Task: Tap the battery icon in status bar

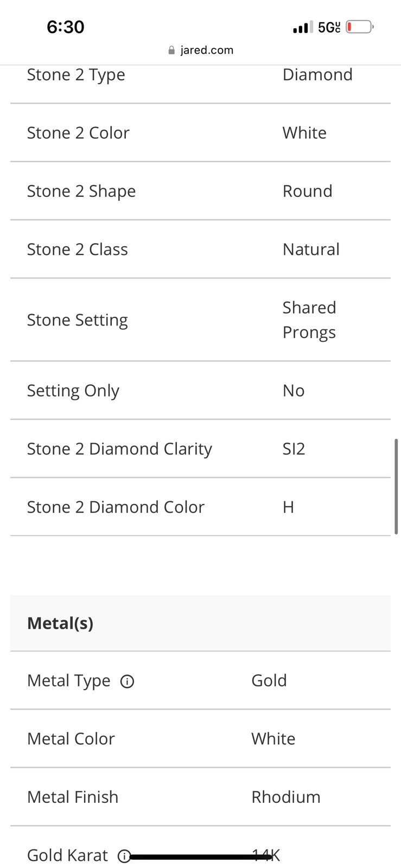Action: [360, 27]
